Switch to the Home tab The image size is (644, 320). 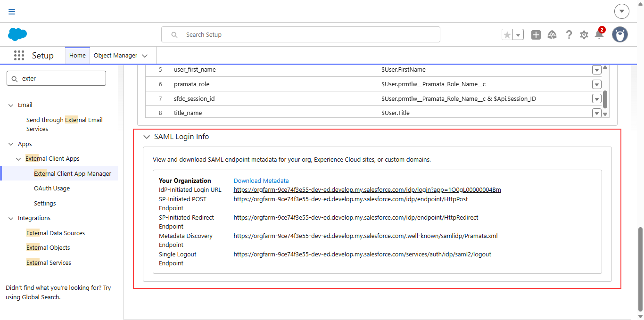[x=77, y=55]
